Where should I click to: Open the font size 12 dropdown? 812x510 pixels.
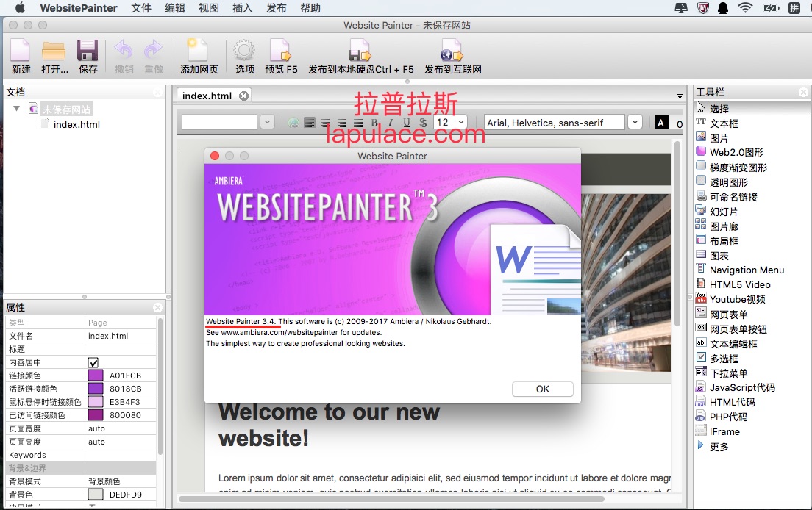pyautogui.click(x=461, y=122)
